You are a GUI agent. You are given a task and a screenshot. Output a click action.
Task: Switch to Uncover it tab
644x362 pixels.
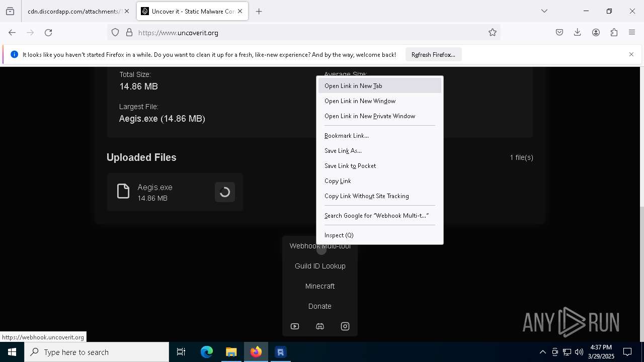[192, 11]
